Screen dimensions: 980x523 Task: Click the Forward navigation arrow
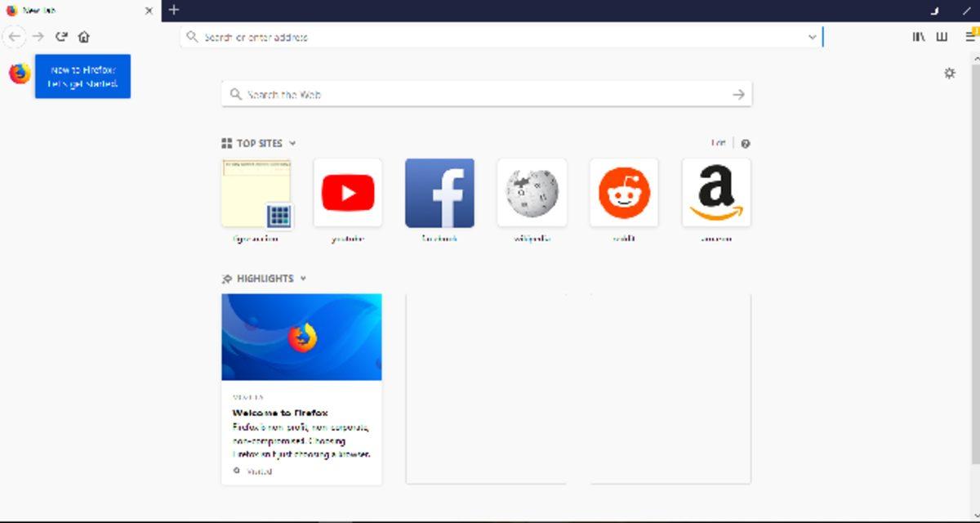pyautogui.click(x=38, y=37)
